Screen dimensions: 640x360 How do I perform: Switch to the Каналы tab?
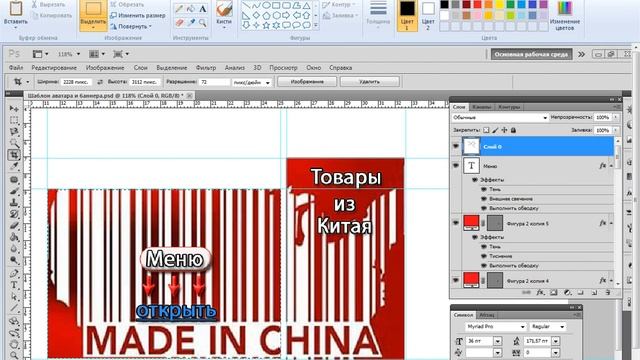(481, 107)
